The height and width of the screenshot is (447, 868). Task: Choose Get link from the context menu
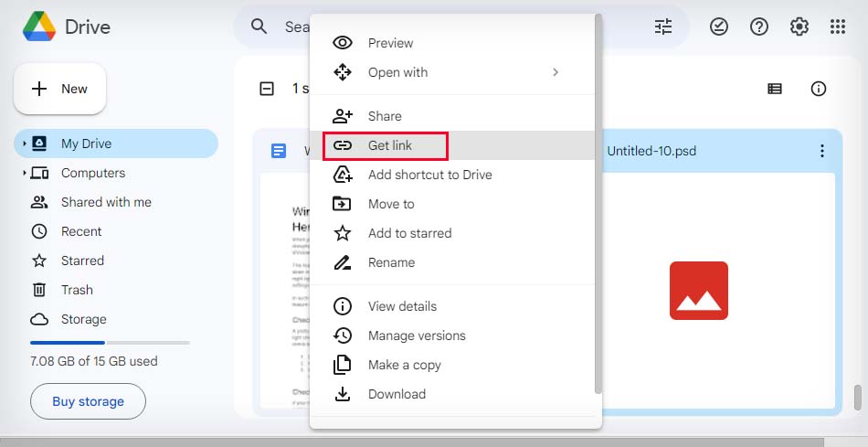452,145
